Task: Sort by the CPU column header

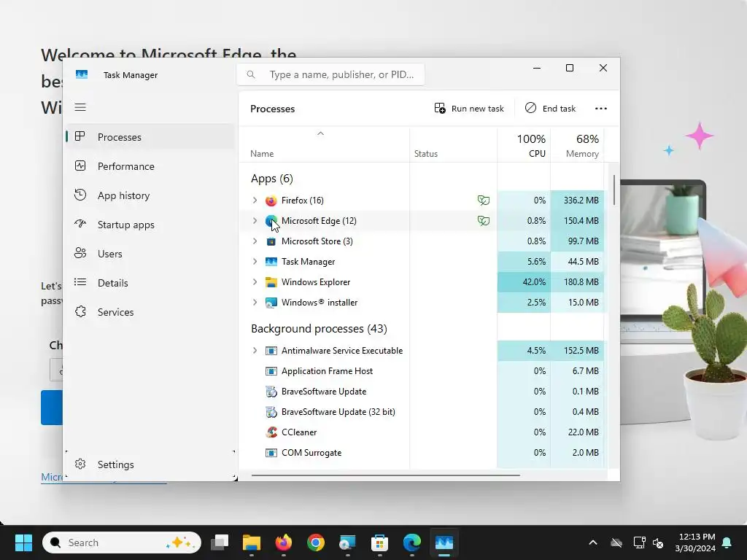Action: (x=524, y=145)
